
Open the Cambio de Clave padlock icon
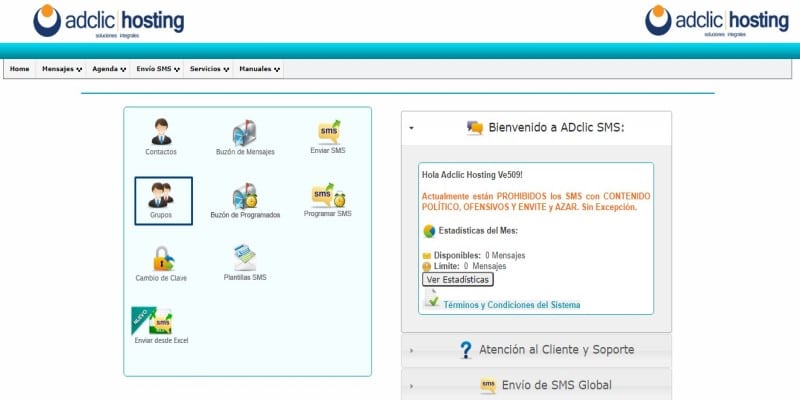[163, 258]
